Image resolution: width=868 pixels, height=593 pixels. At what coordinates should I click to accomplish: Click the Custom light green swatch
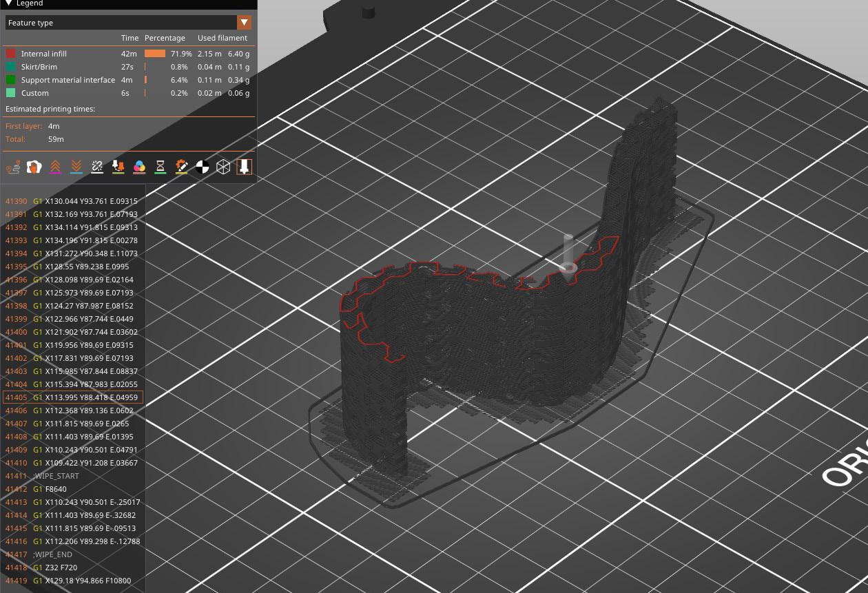click(x=10, y=93)
